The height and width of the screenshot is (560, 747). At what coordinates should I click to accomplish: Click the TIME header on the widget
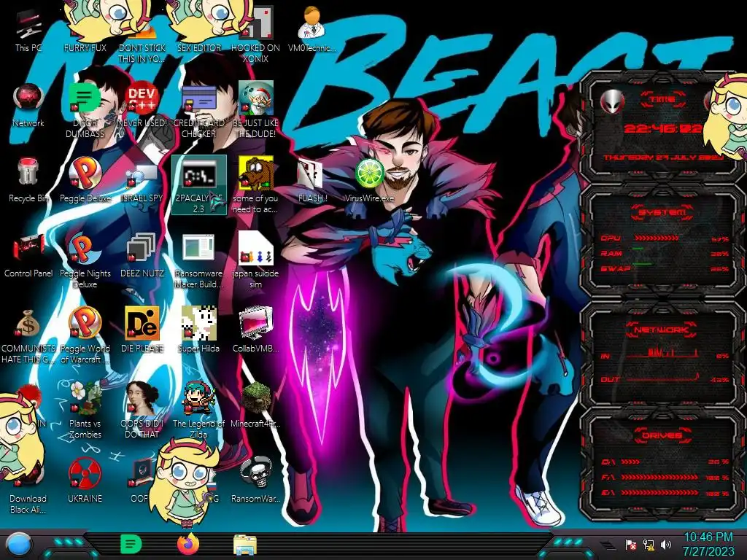tap(663, 99)
